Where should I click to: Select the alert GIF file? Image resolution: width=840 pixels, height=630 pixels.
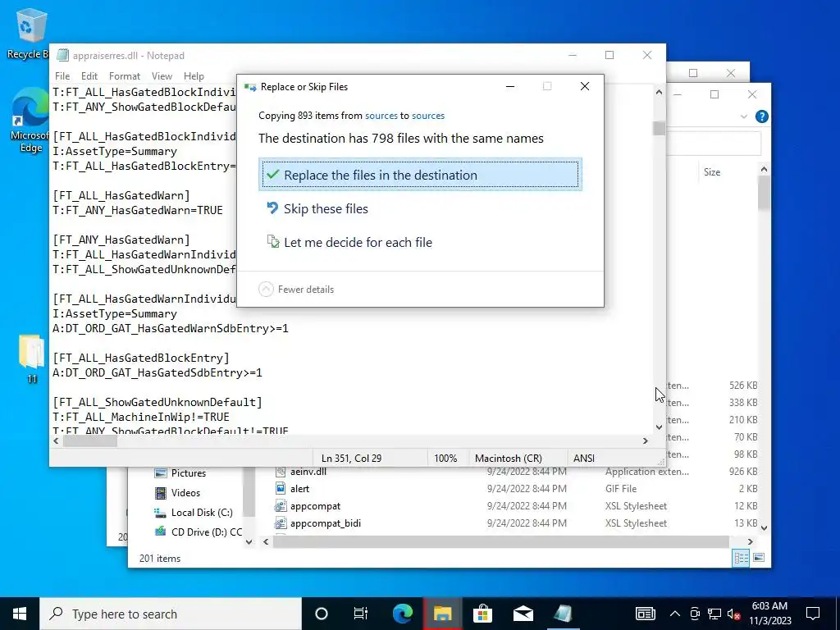click(515, 489)
